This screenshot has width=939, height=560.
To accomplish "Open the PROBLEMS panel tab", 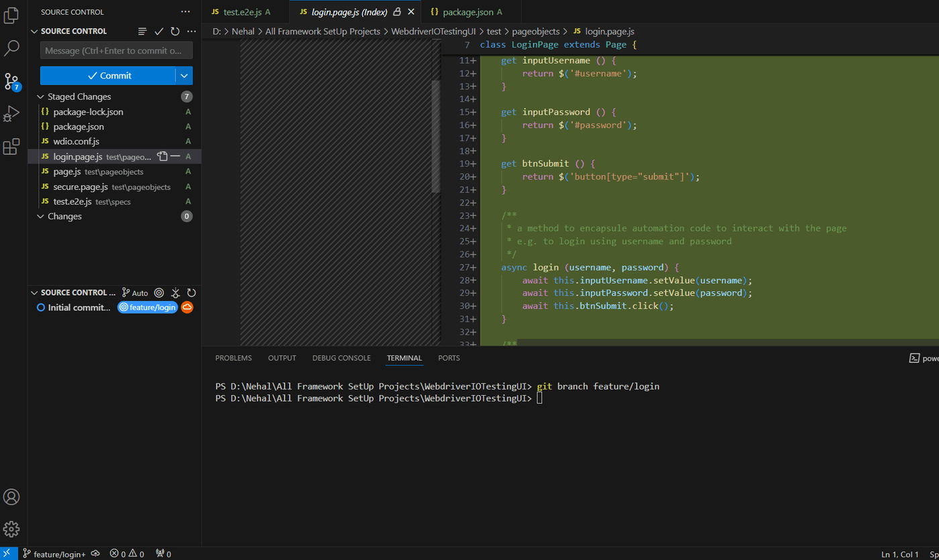I will (233, 358).
